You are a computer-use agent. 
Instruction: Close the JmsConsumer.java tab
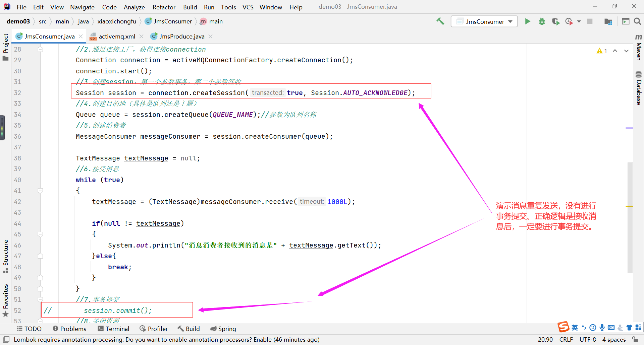tap(80, 36)
